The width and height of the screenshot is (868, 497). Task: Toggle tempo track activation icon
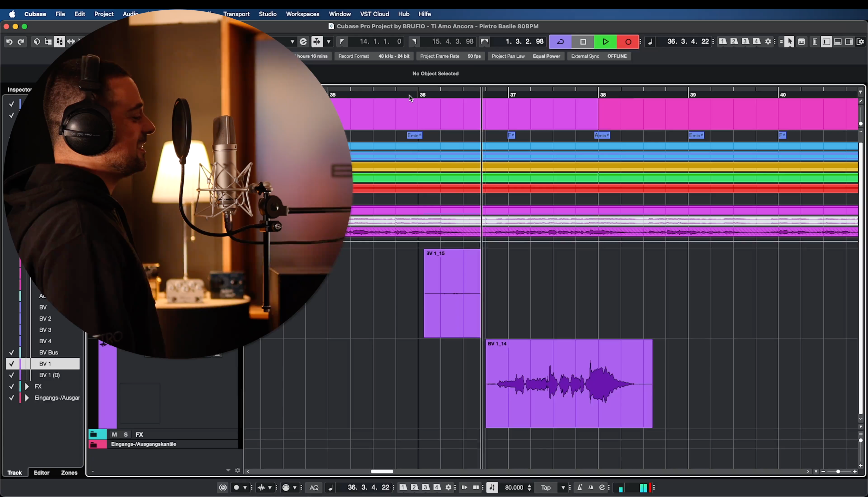coord(492,487)
